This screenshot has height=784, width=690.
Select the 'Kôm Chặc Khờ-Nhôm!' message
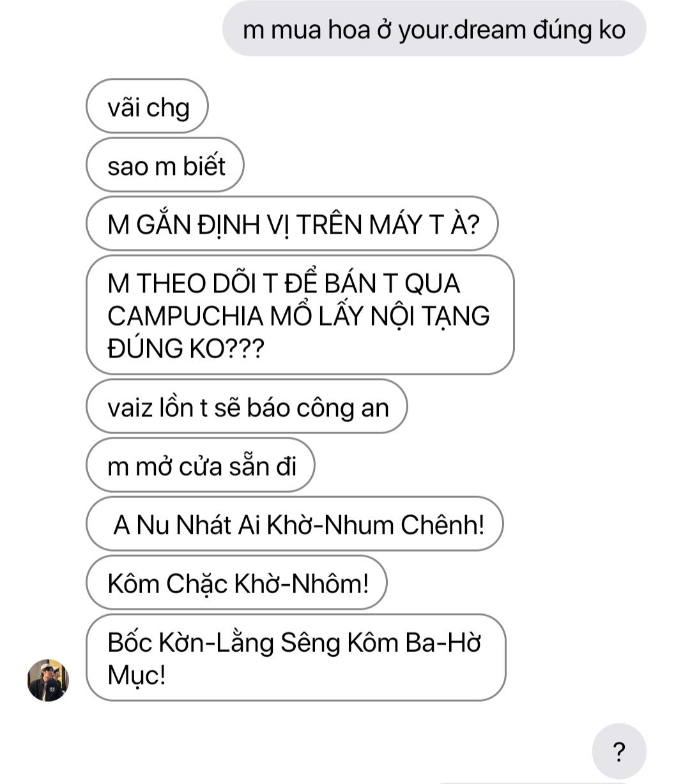(x=237, y=583)
